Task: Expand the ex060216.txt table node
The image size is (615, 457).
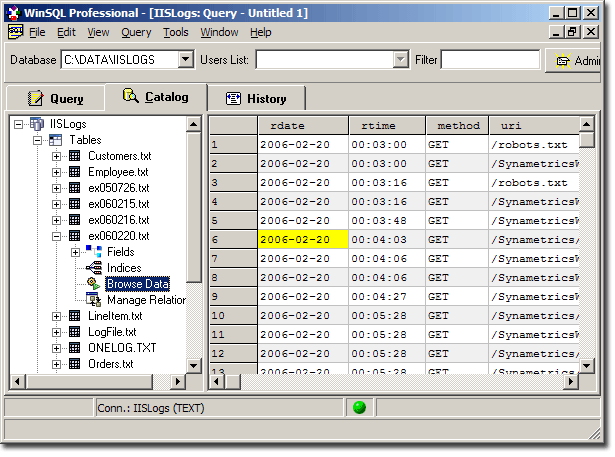Action: tap(56, 220)
